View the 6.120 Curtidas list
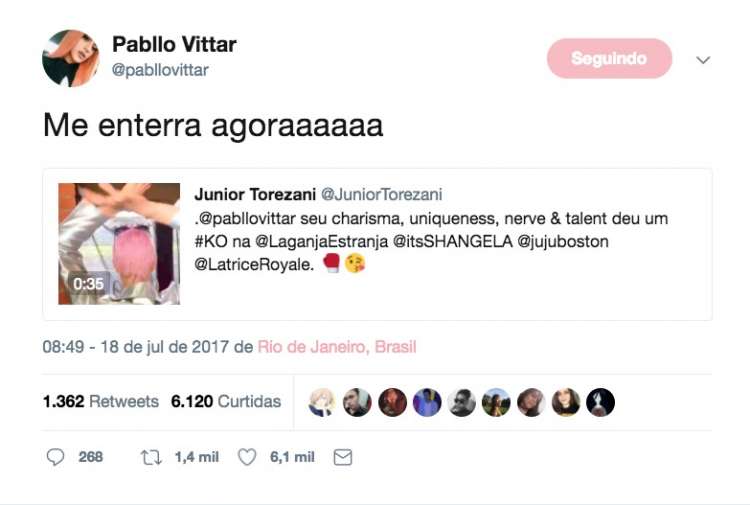This screenshot has height=505, width=750. pyautogui.click(x=226, y=401)
